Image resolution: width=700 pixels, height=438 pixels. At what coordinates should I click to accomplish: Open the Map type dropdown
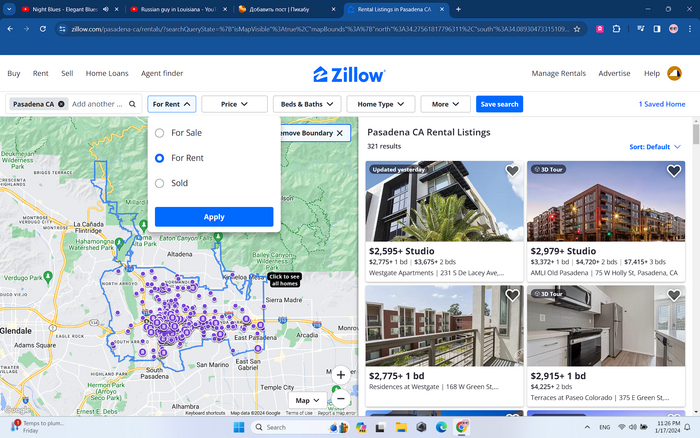[x=307, y=400]
